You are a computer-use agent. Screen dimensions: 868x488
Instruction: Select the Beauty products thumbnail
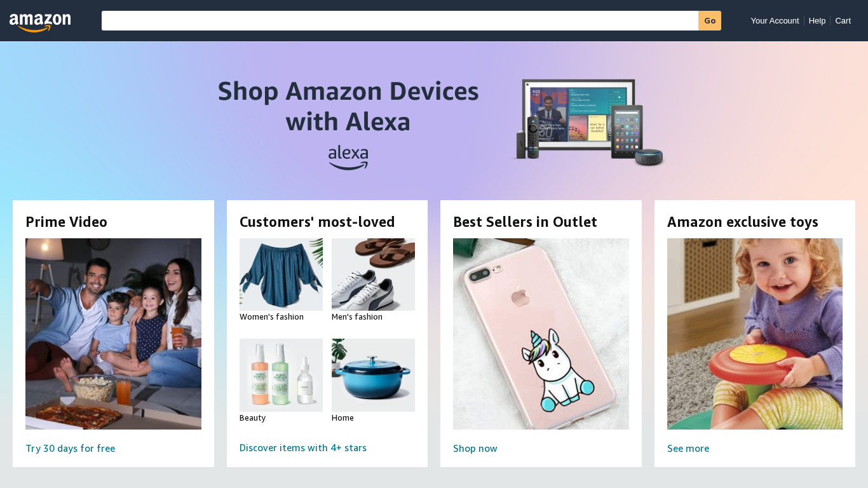281,375
